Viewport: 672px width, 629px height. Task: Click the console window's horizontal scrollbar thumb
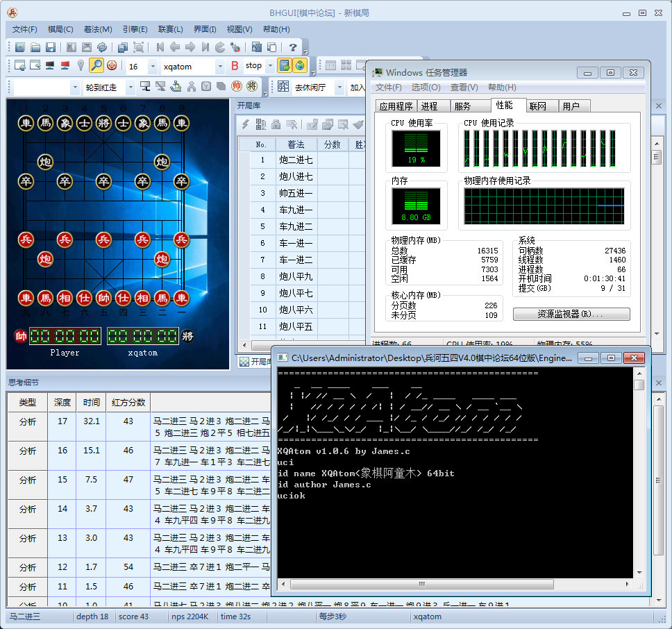click(421, 584)
